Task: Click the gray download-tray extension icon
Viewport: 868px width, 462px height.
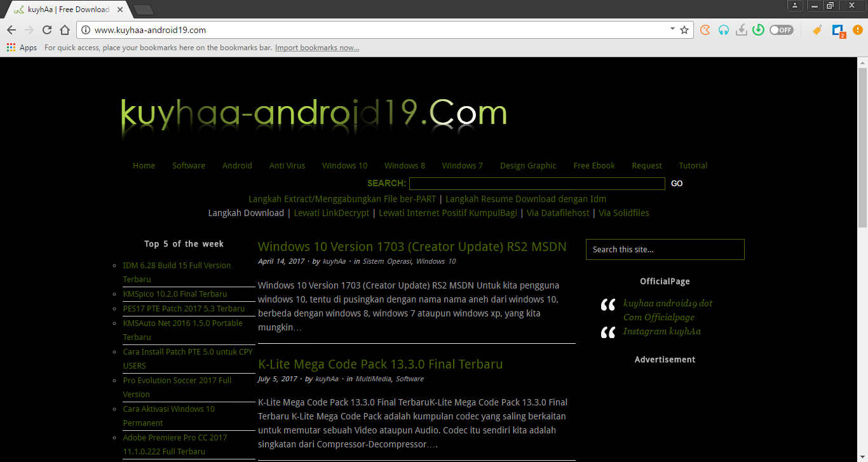Action: tap(741, 30)
